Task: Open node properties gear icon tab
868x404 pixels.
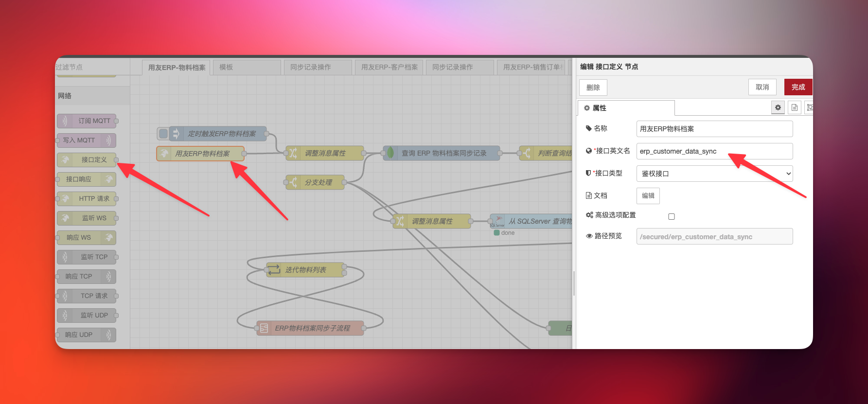Action: click(x=778, y=107)
